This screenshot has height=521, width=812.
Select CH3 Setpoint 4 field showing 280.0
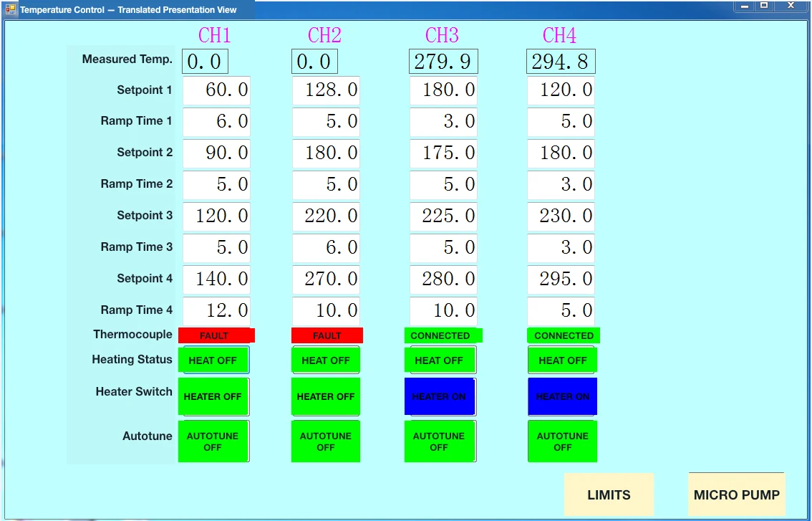pyautogui.click(x=443, y=279)
